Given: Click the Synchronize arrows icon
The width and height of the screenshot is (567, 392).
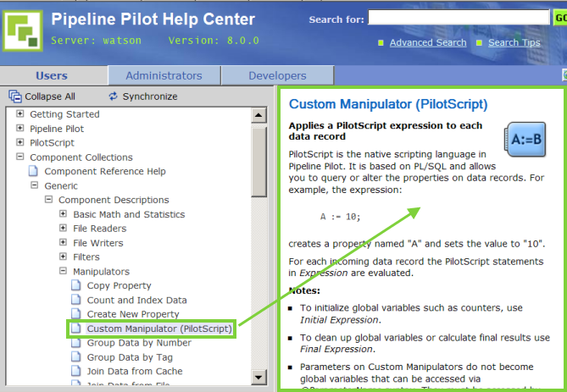Looking at the screenshot, I should click(114, 97).
